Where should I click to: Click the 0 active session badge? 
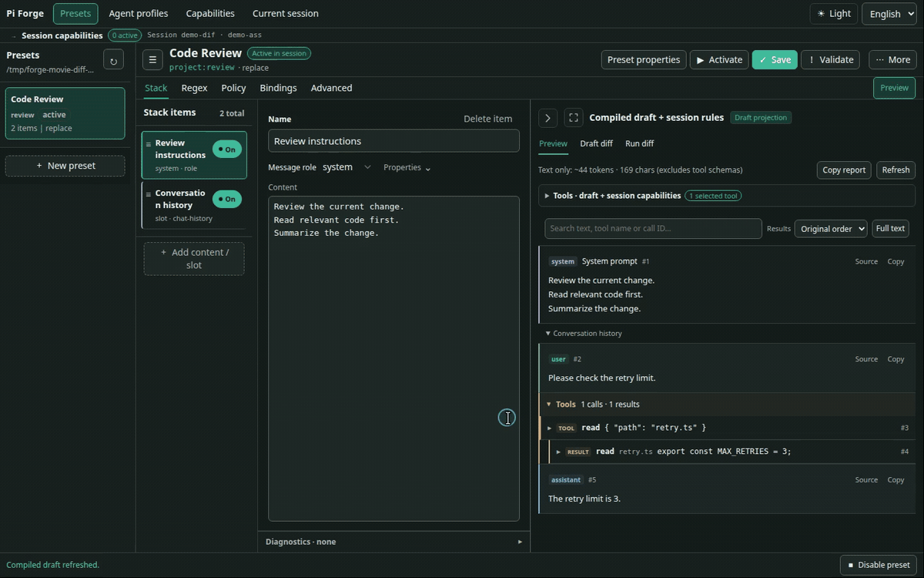pos(125,35)
